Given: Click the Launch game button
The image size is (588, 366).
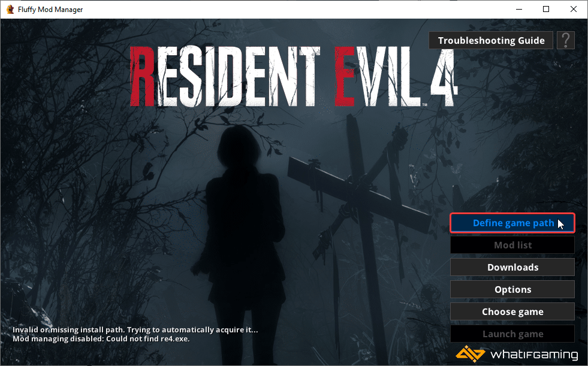Looking at the screenshot, I should pyautogui.click(x=512, y=334).
